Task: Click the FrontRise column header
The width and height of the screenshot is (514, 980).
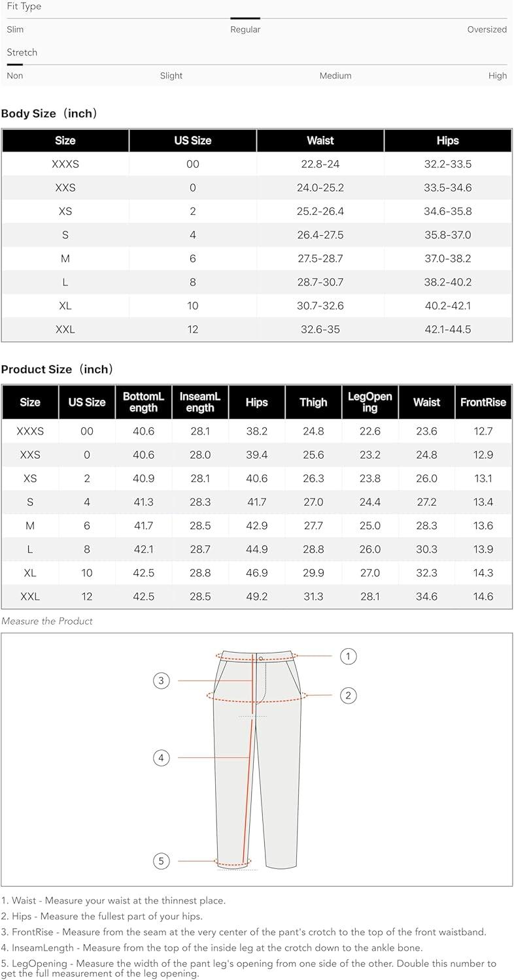Action: 483,402
